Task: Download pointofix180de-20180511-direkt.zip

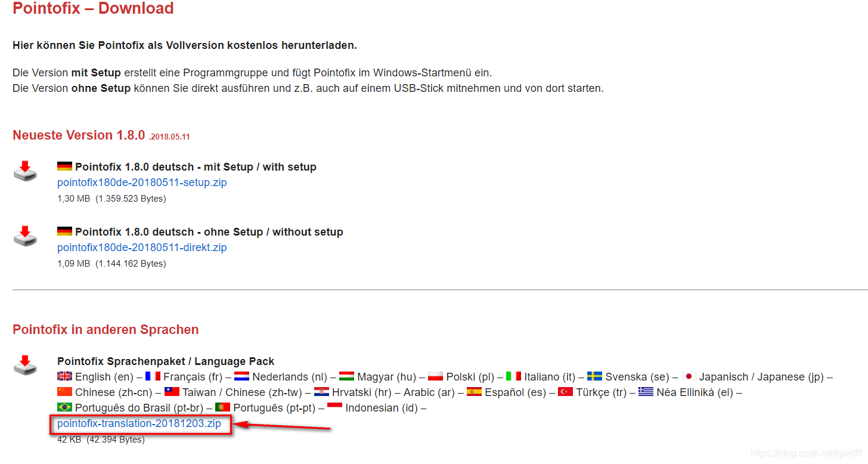Action: tap(142, 248)
